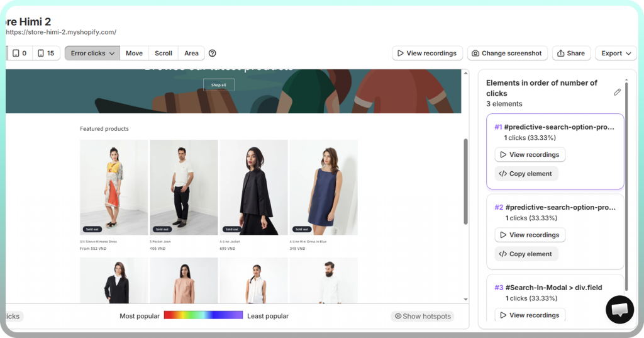Screen dimensions: 644x338
Task: Click the pencil edit icon in Elements panel
Action: click(617, 92)
